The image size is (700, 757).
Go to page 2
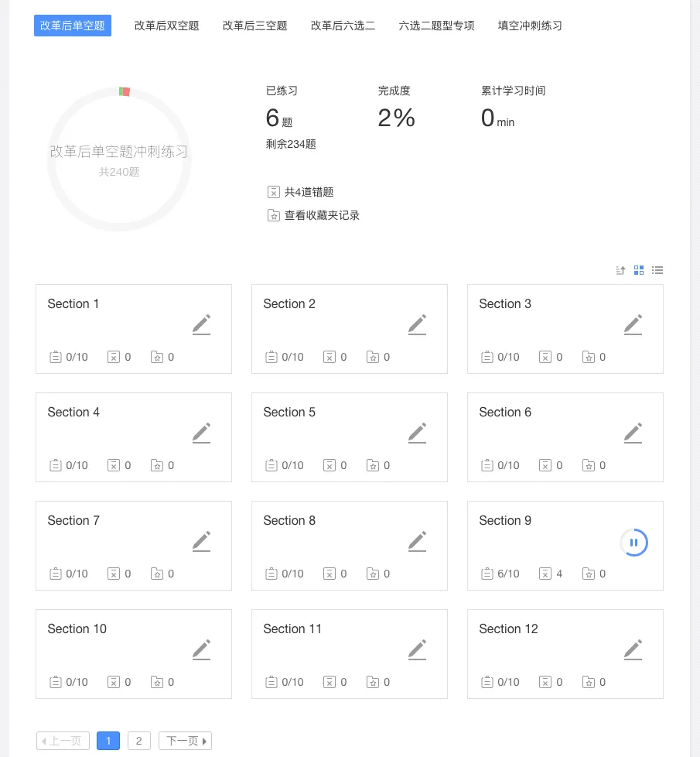click(x=138, y=741)
